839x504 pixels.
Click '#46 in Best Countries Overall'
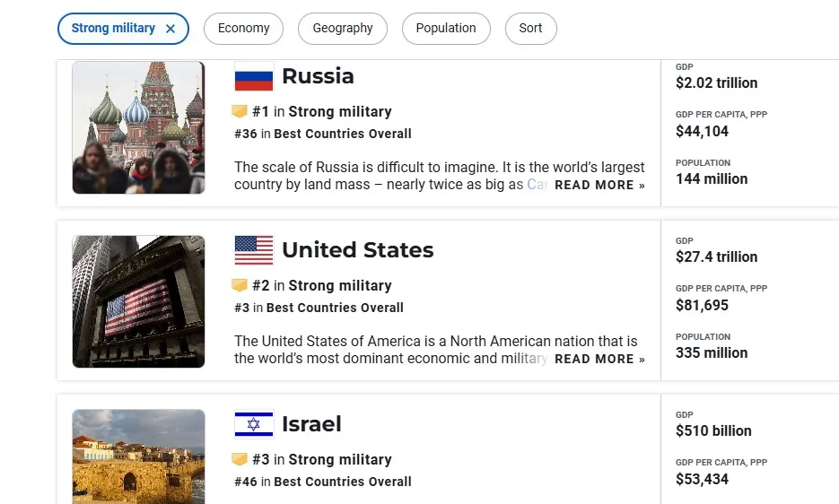point(323,482)
